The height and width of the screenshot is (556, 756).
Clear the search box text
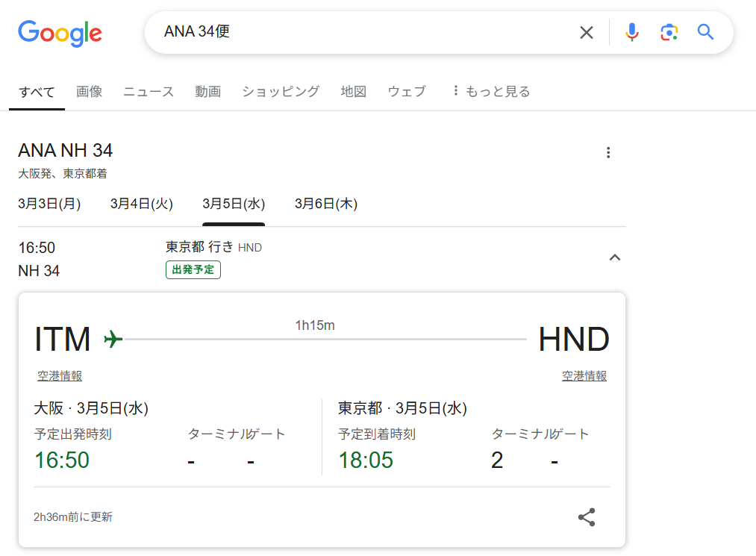(x=587, y=32)
